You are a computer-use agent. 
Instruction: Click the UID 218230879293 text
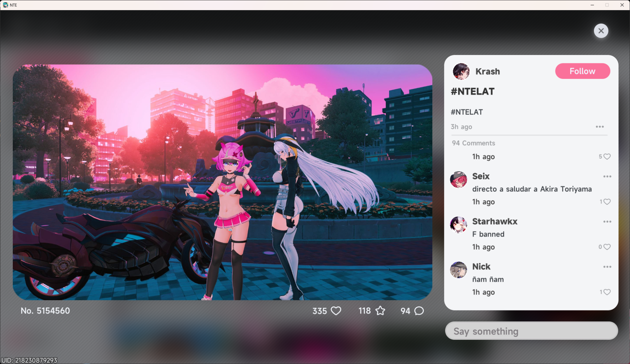pyautogui.click(x=29, y=360)
